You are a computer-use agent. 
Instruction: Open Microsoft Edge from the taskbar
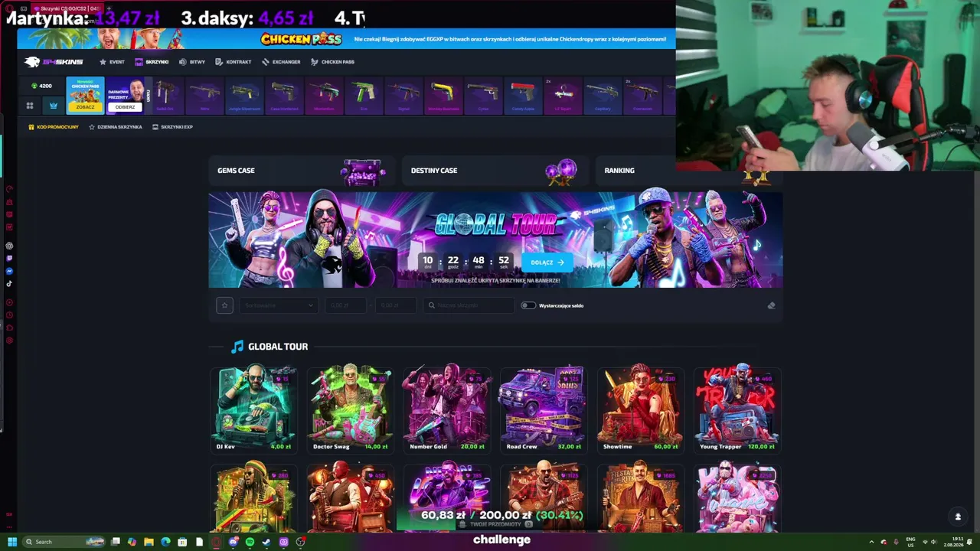click(x=165, y=542)
